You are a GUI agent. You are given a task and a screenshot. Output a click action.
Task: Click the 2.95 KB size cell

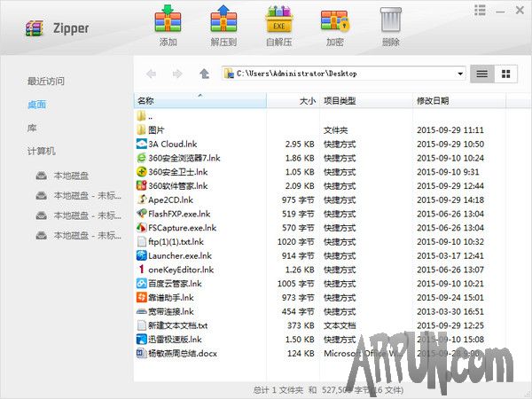[300, 144]
